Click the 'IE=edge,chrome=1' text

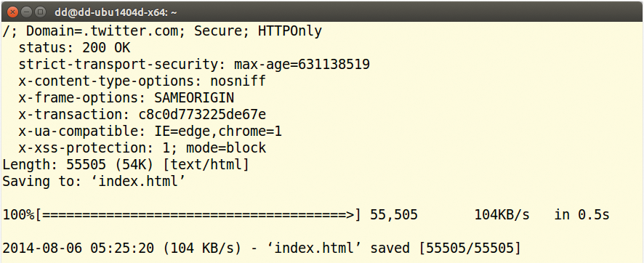(218, 131)
